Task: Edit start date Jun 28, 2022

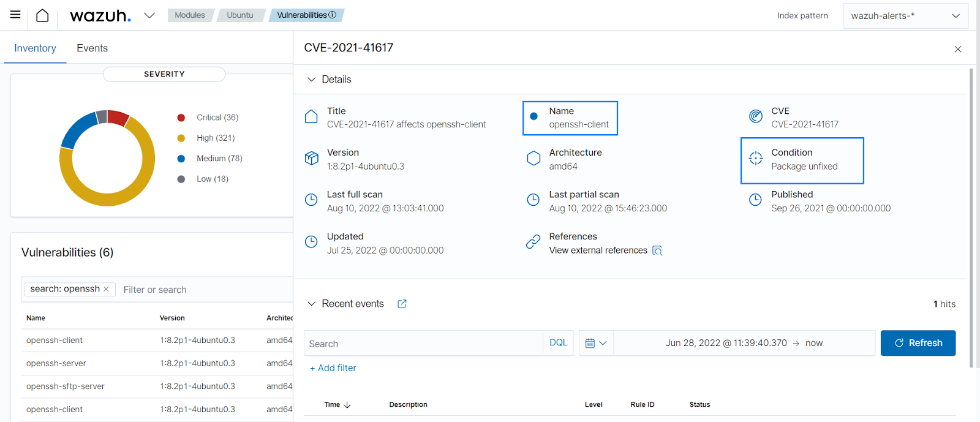Action: coord(726,344)
